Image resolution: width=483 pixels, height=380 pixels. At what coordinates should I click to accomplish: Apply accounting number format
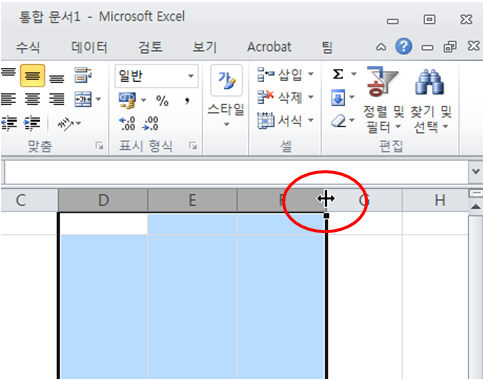pyautogui.click(x=128, y=100)
